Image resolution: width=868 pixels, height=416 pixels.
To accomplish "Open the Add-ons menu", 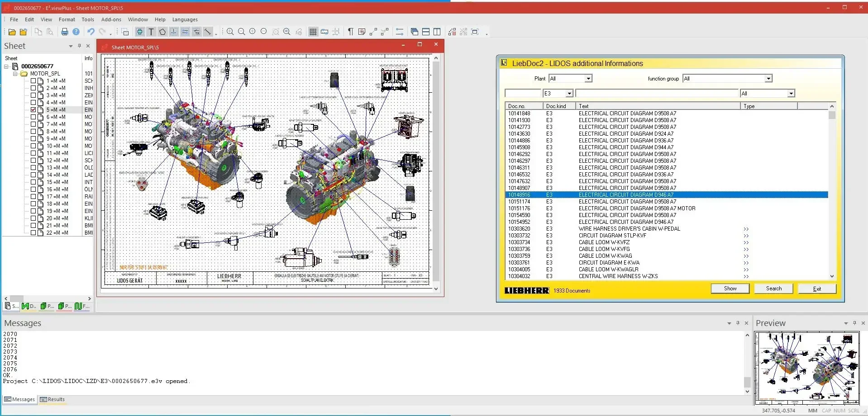I will pyautogui.click(x=111, y=19).
